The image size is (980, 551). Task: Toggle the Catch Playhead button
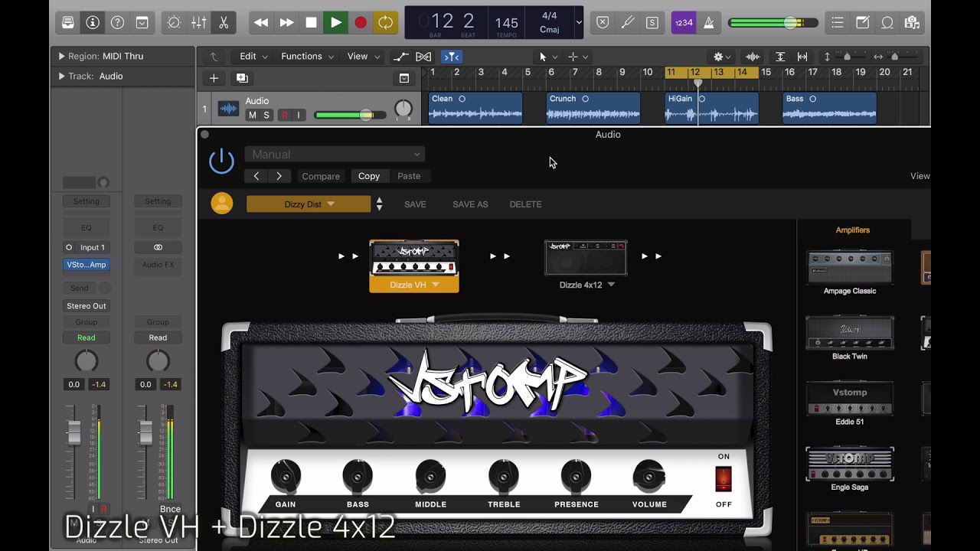pyautogui.click(x=452, y=57)
